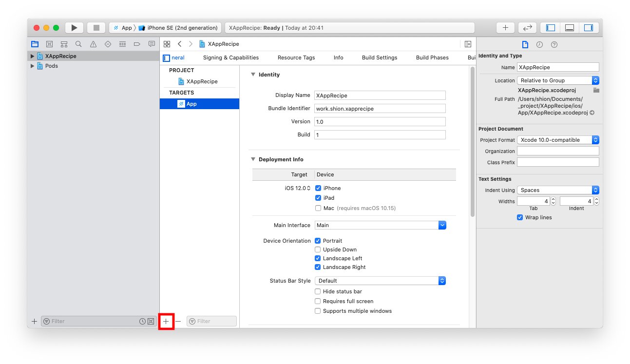Open the Location Relative to Group dropdown
The height and width of the screenshot is (364, 630).
[558, 80]
